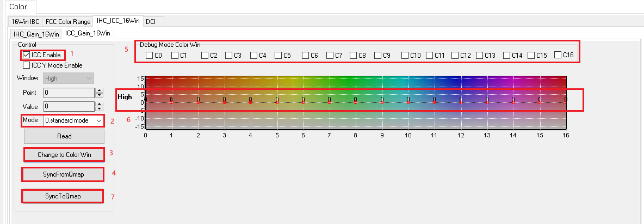Click the SyncToQmap button
This screenshot has width=644, height=224.
[x=63, y=196]
